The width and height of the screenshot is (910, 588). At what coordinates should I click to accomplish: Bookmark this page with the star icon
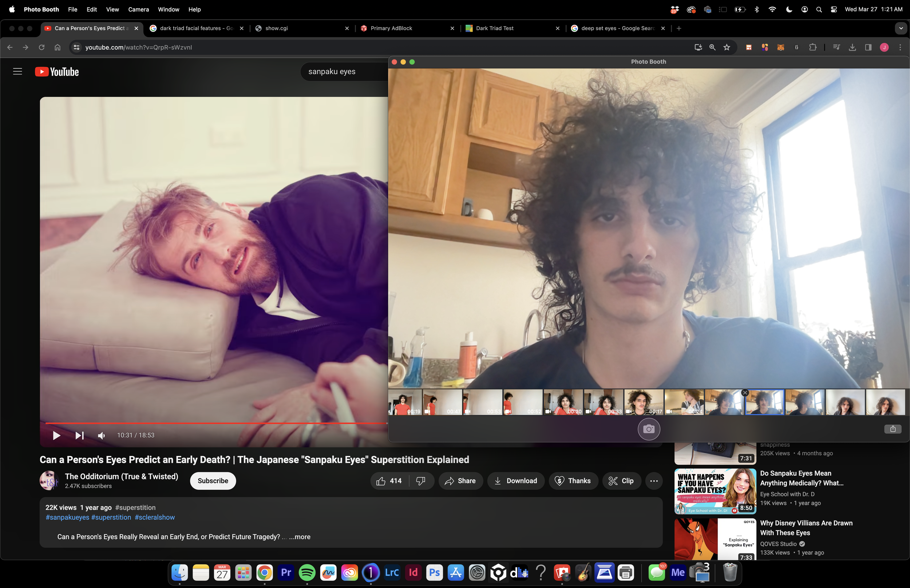[727, 47]
